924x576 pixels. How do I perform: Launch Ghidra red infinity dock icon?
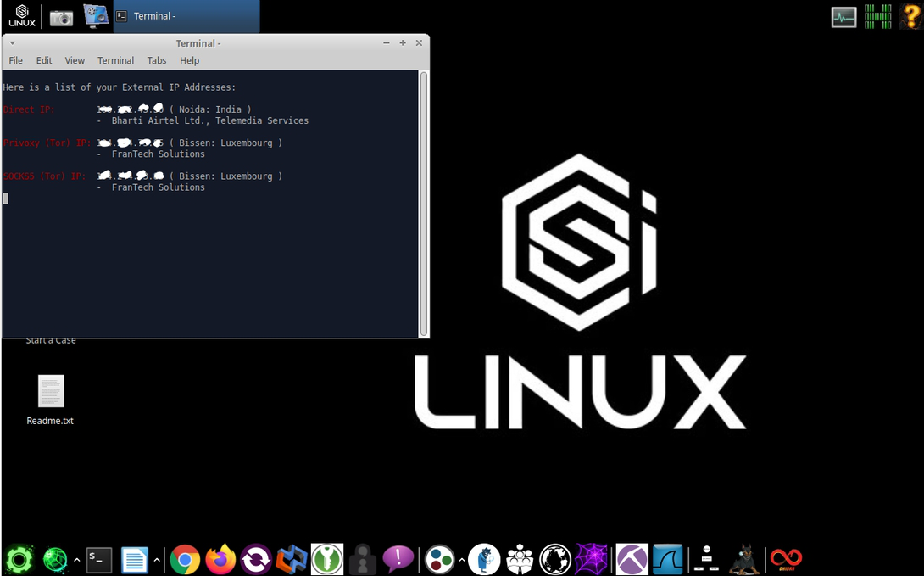pyautogui.click(x=786, y=560)
